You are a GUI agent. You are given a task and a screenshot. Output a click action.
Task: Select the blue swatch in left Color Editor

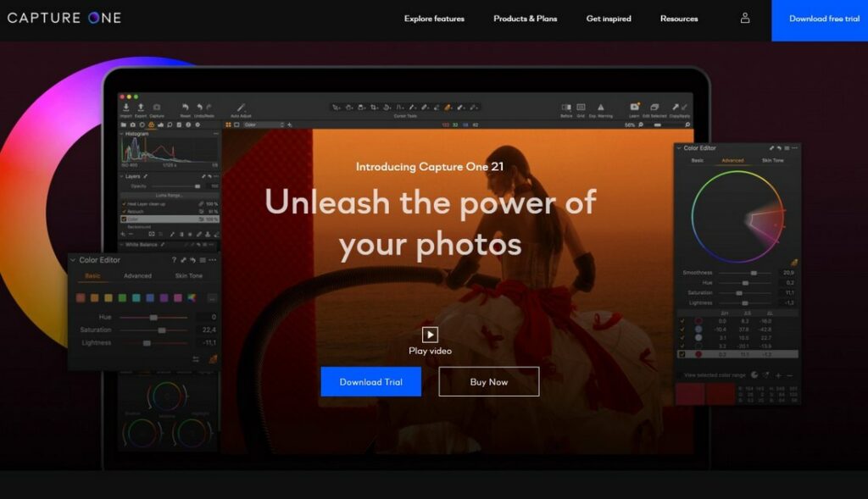coord(150,298)
